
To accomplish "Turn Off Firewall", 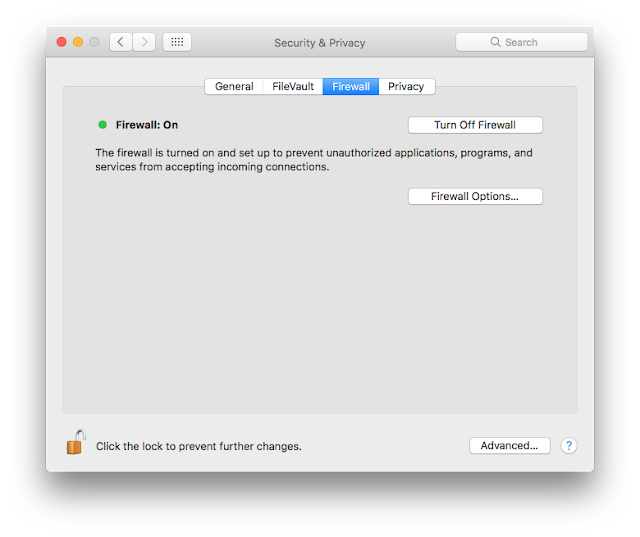I will click(475, 125).
